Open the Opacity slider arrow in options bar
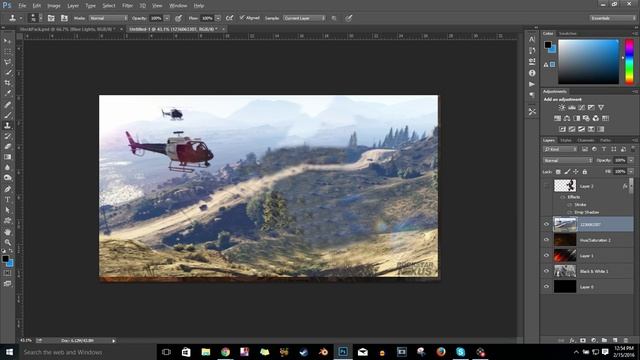640x360 pixels. (x=167, y=18)
